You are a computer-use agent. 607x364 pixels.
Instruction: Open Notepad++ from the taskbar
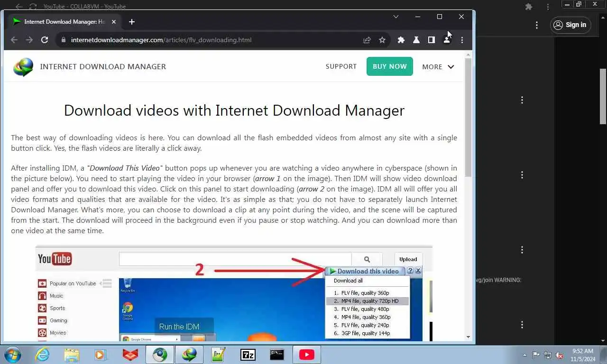(x=219, y=355)
